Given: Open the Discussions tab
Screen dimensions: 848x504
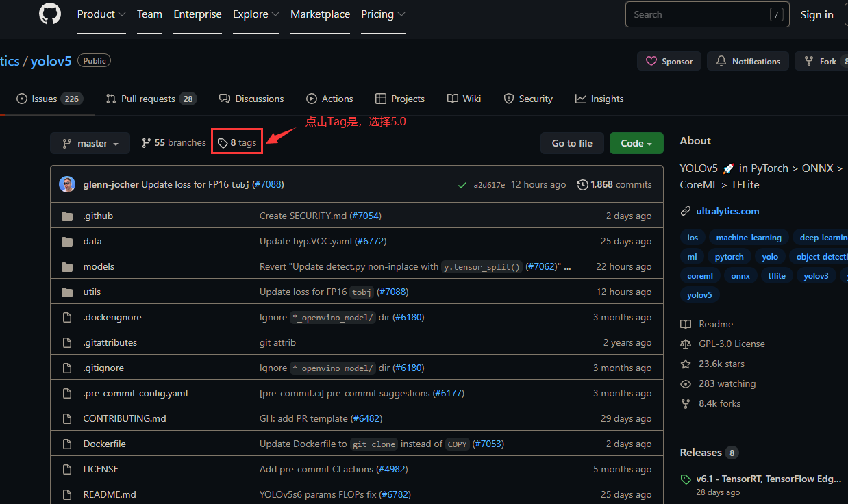Looking at the screenshot, I should (x=251, y=99).
